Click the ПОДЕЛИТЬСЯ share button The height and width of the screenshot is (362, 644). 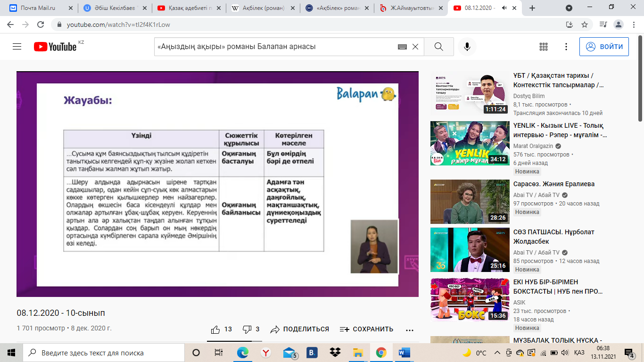(x=300, y=329)
